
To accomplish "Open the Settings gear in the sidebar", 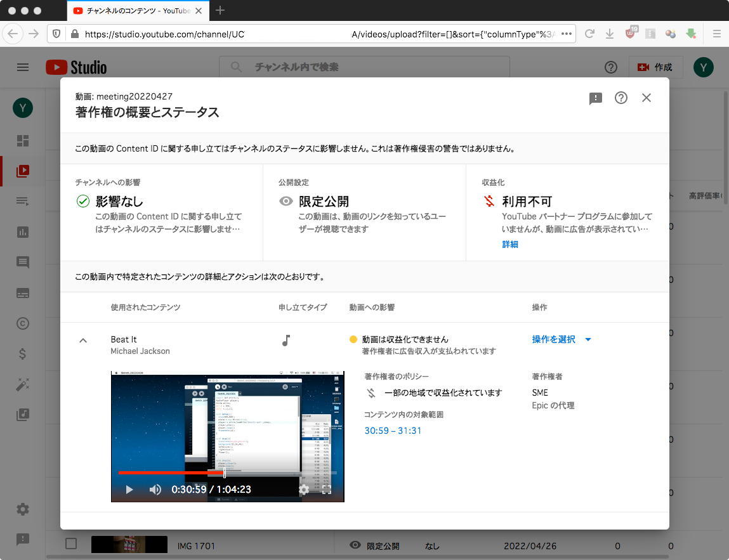I will pos(23,509).
